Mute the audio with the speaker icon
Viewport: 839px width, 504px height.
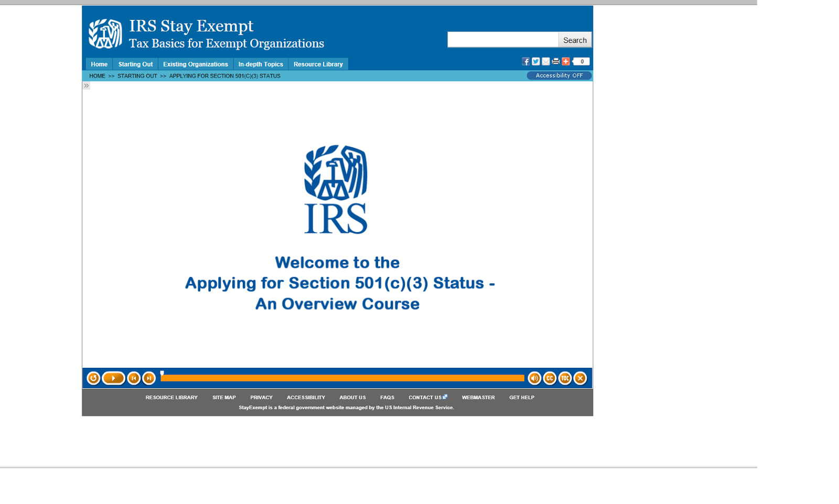click(x=534, y=378)
